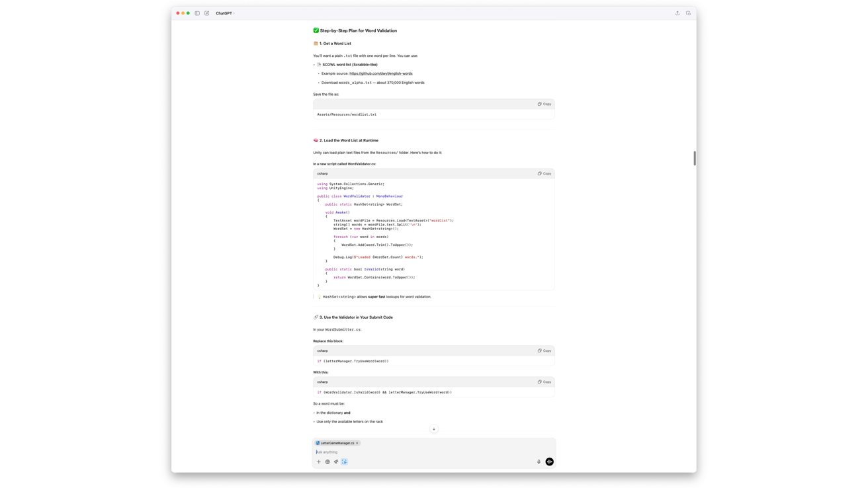This screenshot has width=868, height=488.
Task: Start a new chat with compose icon
Action: tap(207, 13)
